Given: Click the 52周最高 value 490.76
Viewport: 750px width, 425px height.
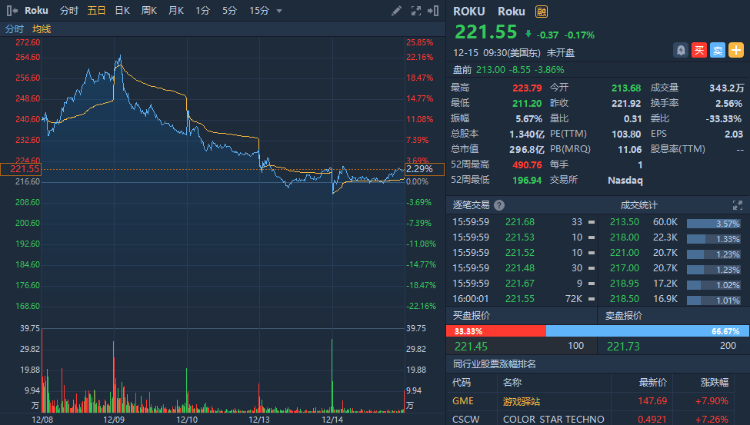Looking at the screenshot, I should [527, 165].
